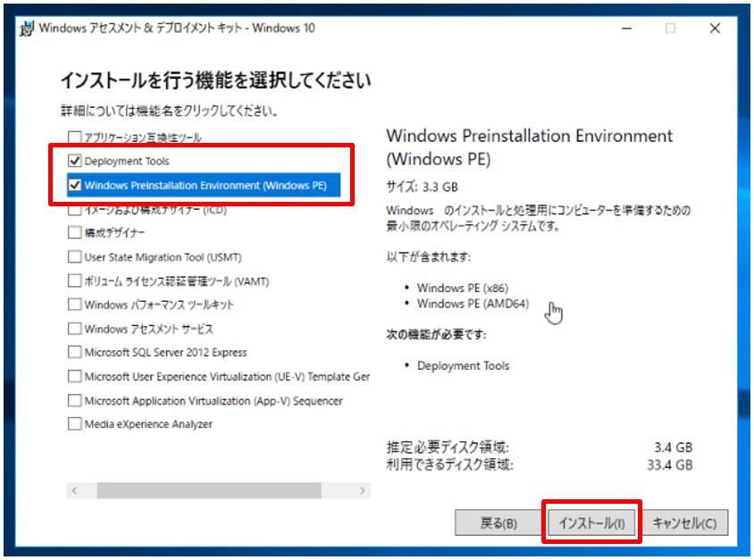This screenshot has width=754, height=560.
Task: Check the UE-V Template Generator checkbox
Action: pos(74,376)
